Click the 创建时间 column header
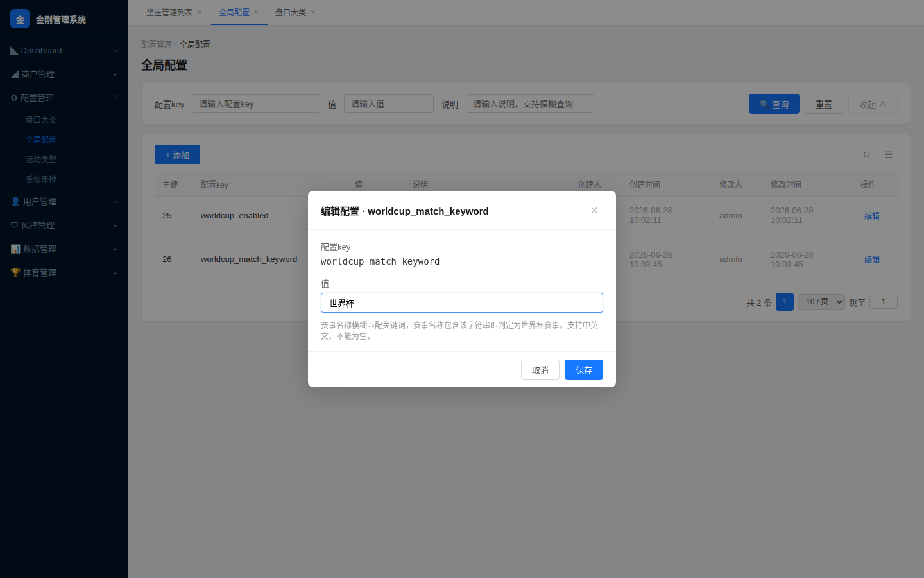 tap(645, 184)
